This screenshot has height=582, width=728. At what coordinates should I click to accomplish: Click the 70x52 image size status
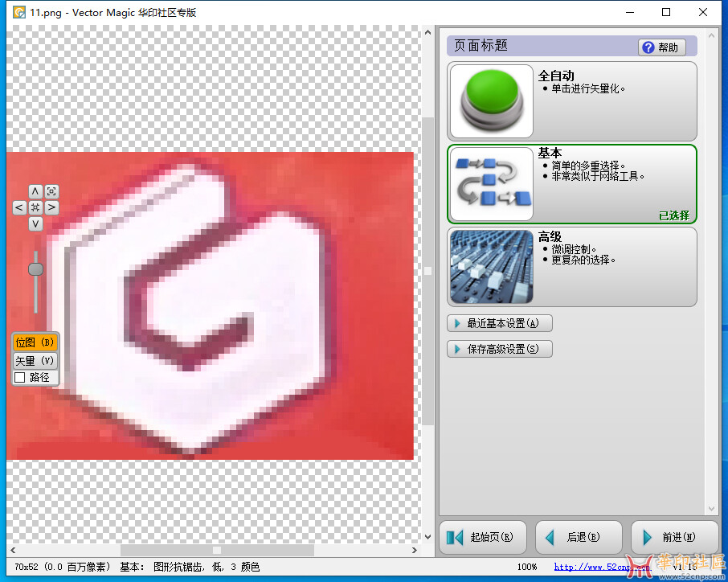pos(62,567)
